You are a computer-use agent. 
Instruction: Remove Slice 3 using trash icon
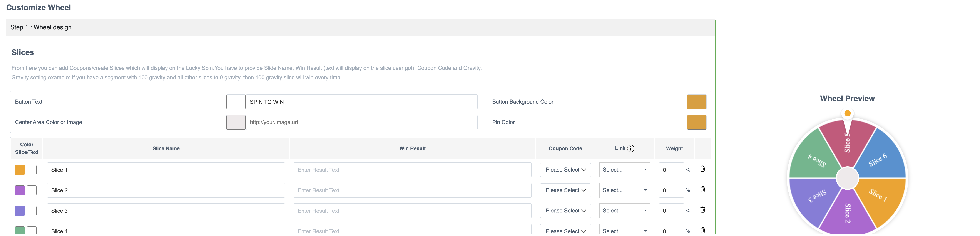coord(702,210)
